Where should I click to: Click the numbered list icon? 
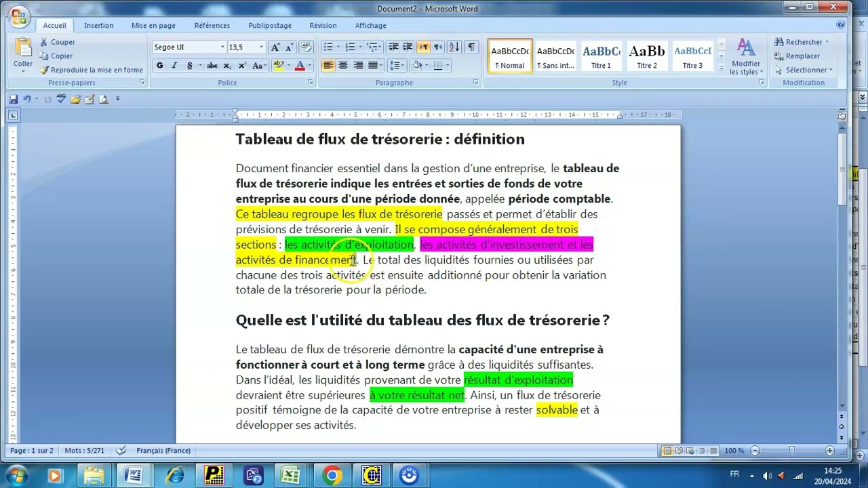click(x=350, y=47)
